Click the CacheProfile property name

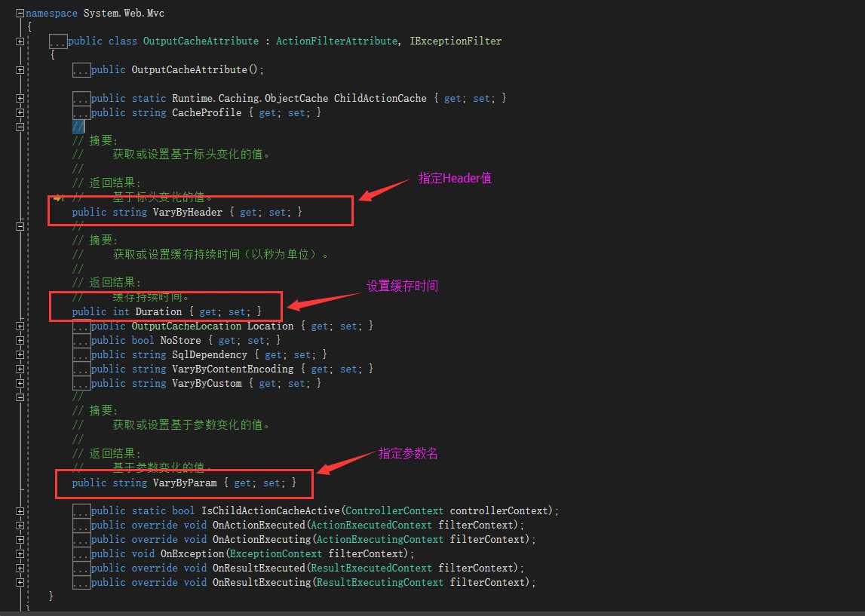(207, 113)
